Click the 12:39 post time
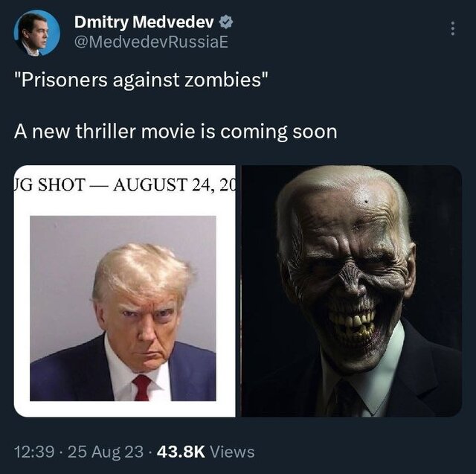This screenshot has height=474, width=476. click(x=34, y=452)
